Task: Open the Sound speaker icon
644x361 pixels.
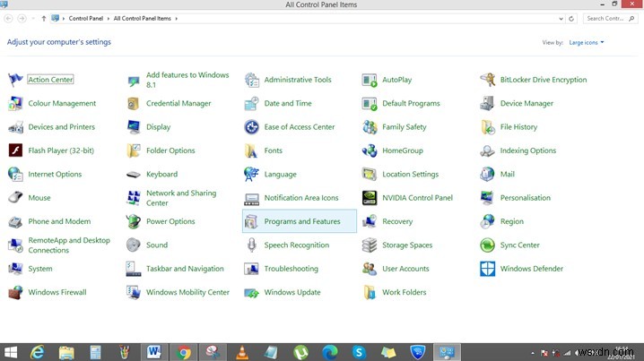Action: [133, 245]
